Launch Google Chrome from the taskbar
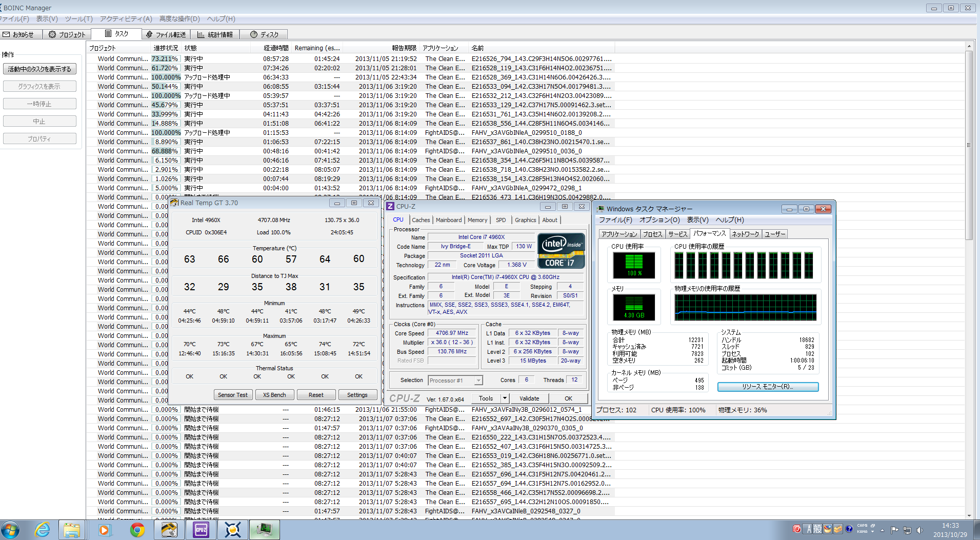The width and height of the screenshot is (980, 540). [137, 530]
